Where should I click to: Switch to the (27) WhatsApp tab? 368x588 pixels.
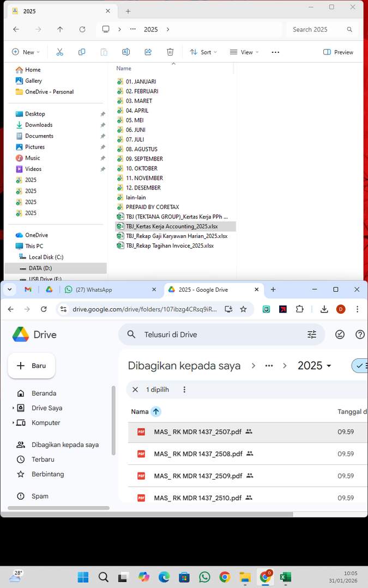110,290
